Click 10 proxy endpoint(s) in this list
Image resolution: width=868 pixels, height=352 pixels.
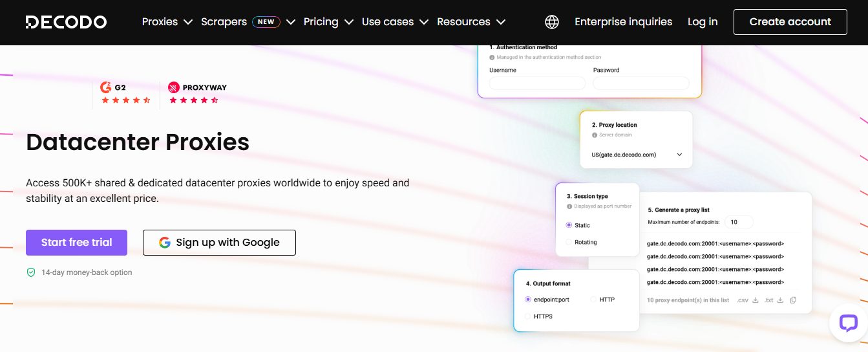688,300
